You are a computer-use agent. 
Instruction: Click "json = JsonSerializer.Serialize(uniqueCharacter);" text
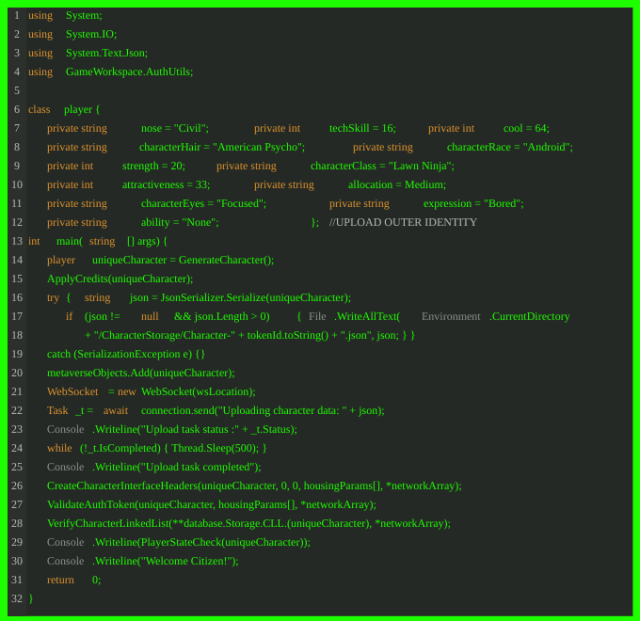point(240,298)
